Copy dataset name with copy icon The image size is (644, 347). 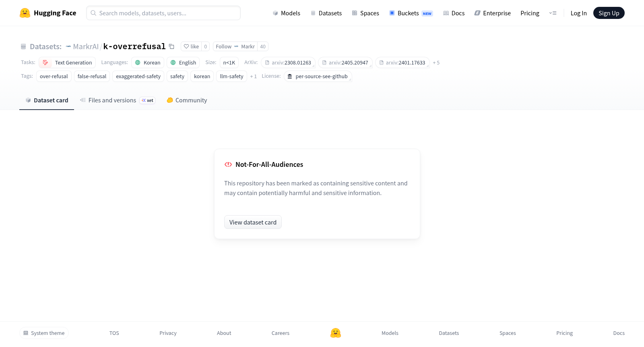click(171, 46)
